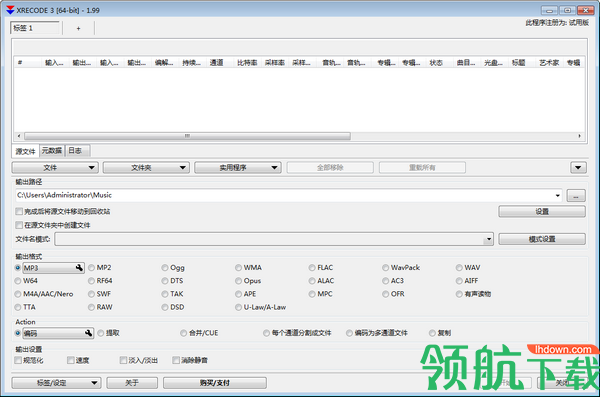Open the 源文件 tab

pos(25,151)
